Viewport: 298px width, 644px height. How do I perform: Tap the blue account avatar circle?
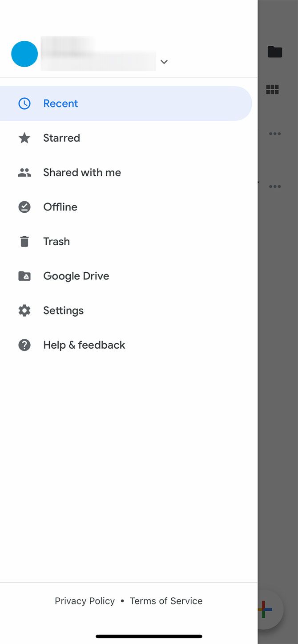[24, 54]
